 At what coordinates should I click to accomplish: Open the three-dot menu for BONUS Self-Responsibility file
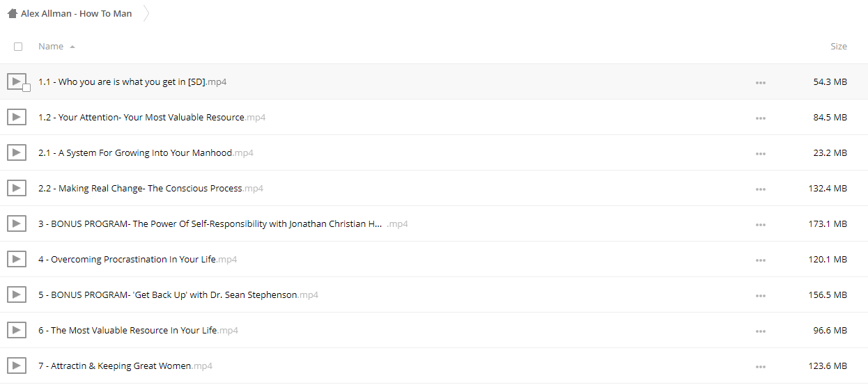click(x=760, y=224)
